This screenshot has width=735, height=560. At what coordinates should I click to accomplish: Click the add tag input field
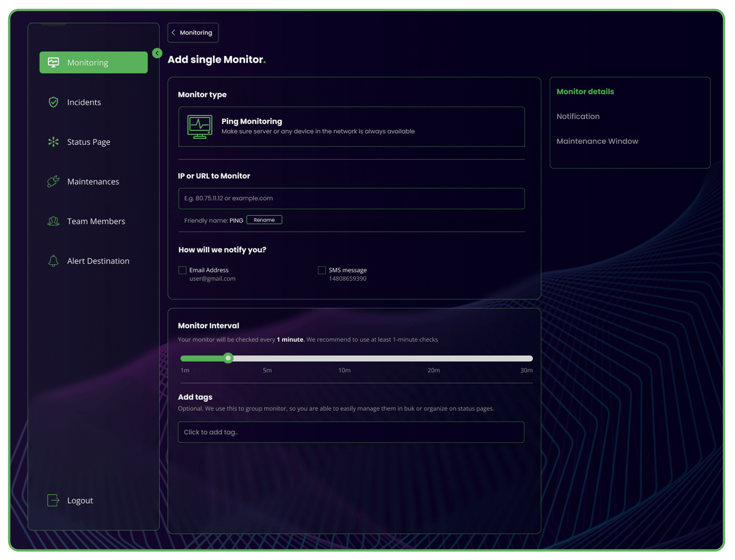[351, 432]
